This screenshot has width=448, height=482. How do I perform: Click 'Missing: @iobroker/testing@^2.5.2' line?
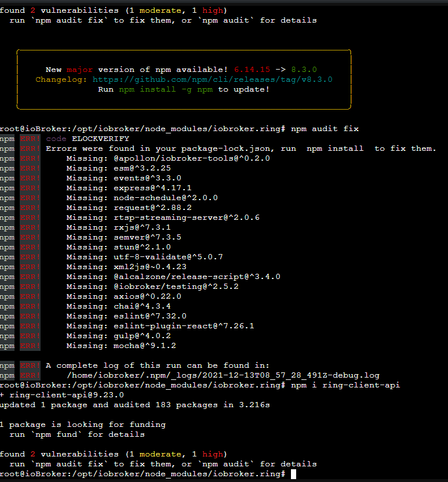pos(152,287)
